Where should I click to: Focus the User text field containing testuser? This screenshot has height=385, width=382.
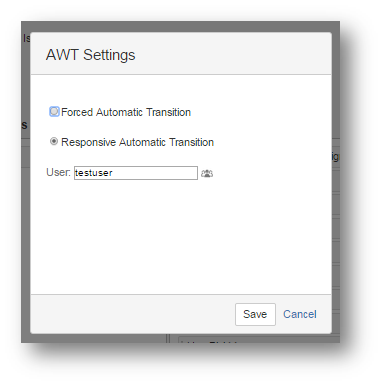136,173
